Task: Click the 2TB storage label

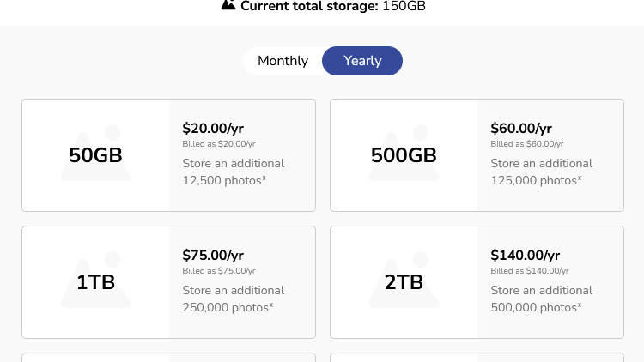Action: [x=404, y=282]
